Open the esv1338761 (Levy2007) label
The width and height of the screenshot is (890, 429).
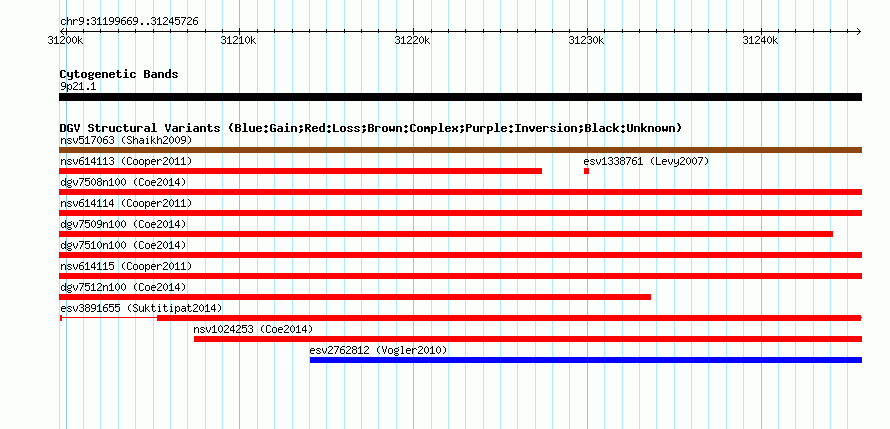tap(646, 161)
